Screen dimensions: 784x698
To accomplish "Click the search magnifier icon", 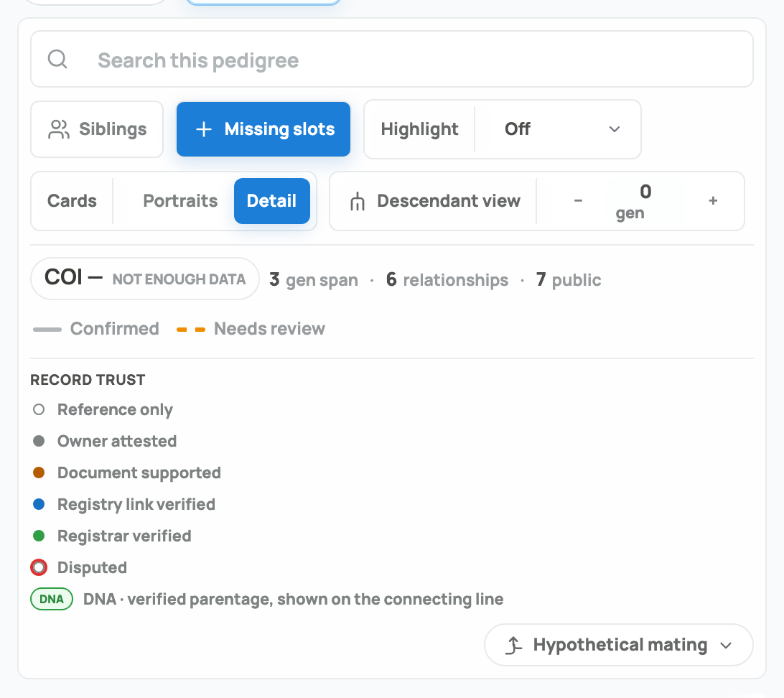I will [57, 59].
